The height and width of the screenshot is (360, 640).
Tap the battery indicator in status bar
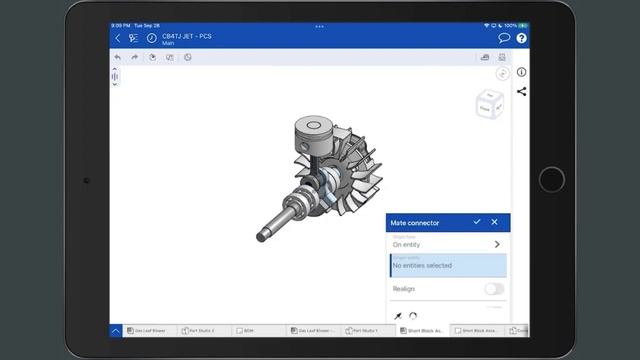(522, 26)
